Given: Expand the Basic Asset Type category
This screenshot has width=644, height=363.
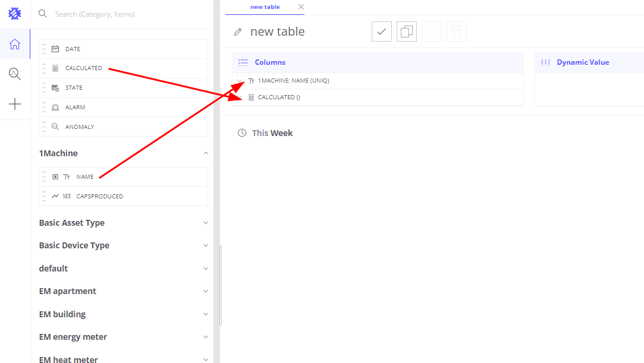Looking at the screenshot, I should 206,223.
